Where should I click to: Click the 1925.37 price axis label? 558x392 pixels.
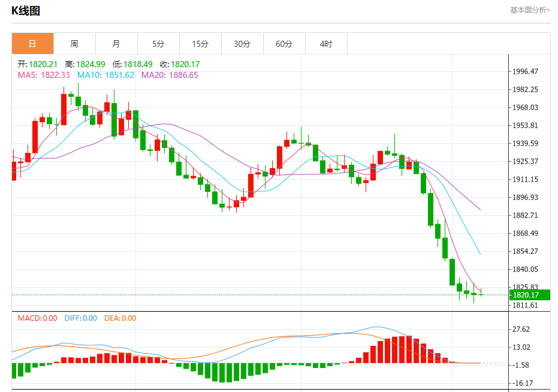[525, 161]
